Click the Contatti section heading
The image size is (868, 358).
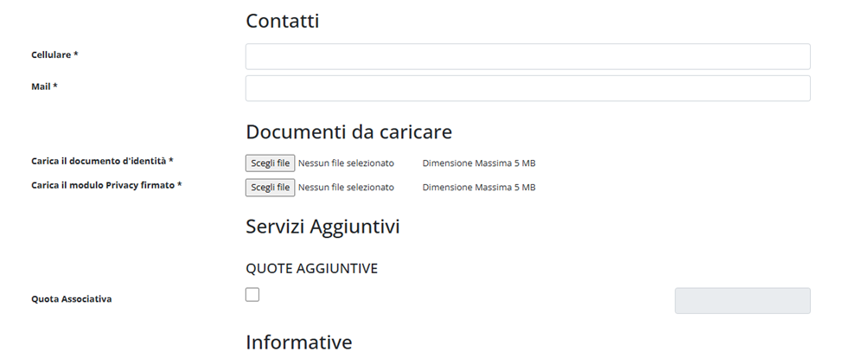click(x=282, y=21)
